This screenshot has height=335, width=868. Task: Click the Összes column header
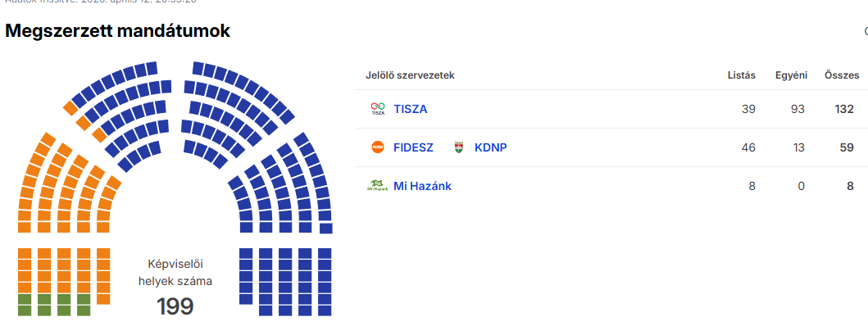(x=842, y=75)
